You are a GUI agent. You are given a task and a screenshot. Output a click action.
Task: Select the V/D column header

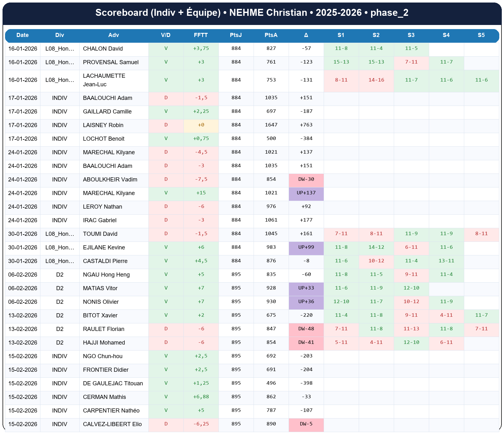pos(166,35)
